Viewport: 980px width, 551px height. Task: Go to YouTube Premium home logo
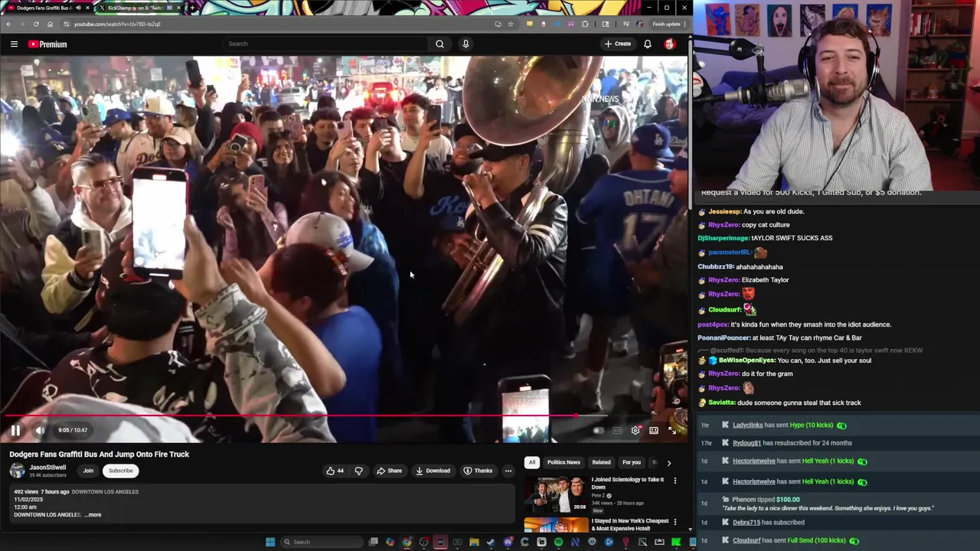coord(47,44)
